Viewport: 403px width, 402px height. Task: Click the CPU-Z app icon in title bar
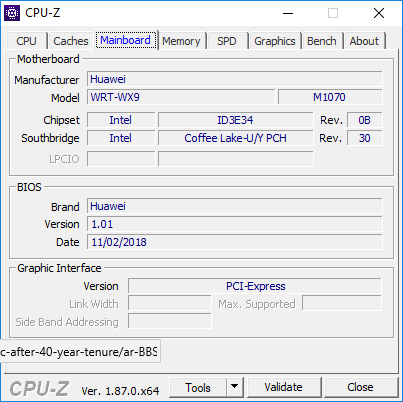pos(12,13)
